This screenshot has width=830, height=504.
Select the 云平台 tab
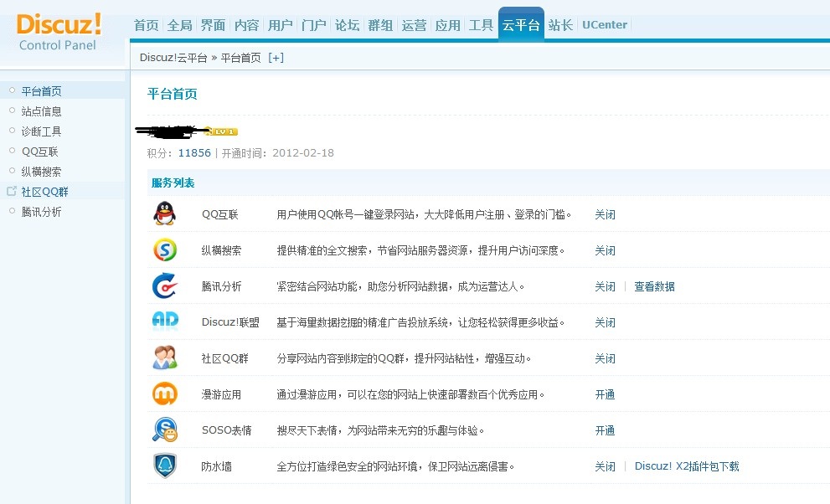click(x=521, y=24)
